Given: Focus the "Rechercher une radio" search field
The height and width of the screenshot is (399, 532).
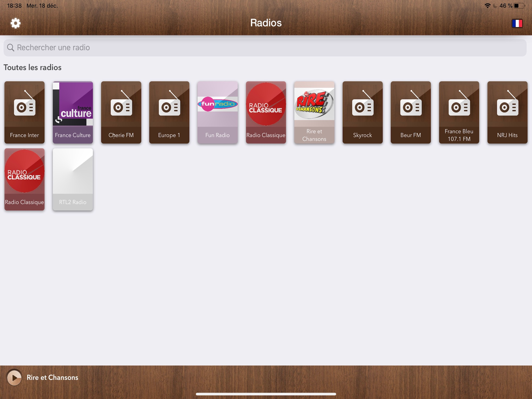Looking at the screenshot, I should [265, 48].
